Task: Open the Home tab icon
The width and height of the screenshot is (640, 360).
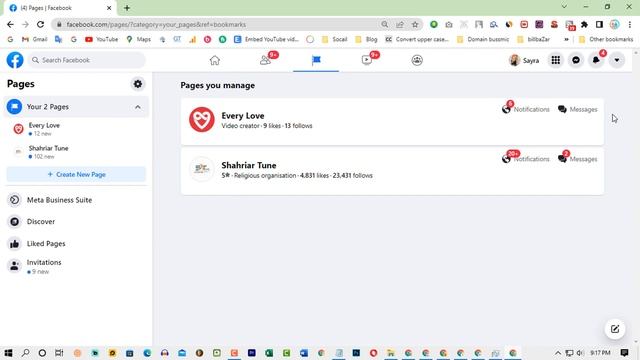Action: coord(215,60)
